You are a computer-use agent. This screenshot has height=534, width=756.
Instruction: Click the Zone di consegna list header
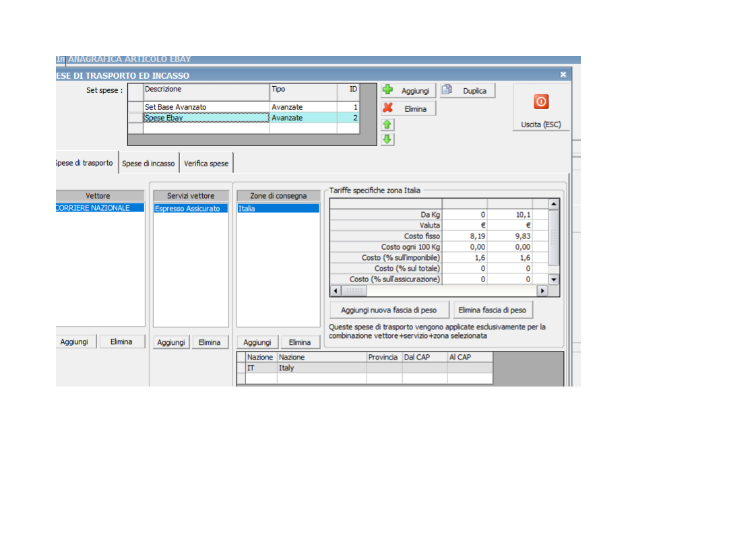pyautogui.click(x=278, y=196)
